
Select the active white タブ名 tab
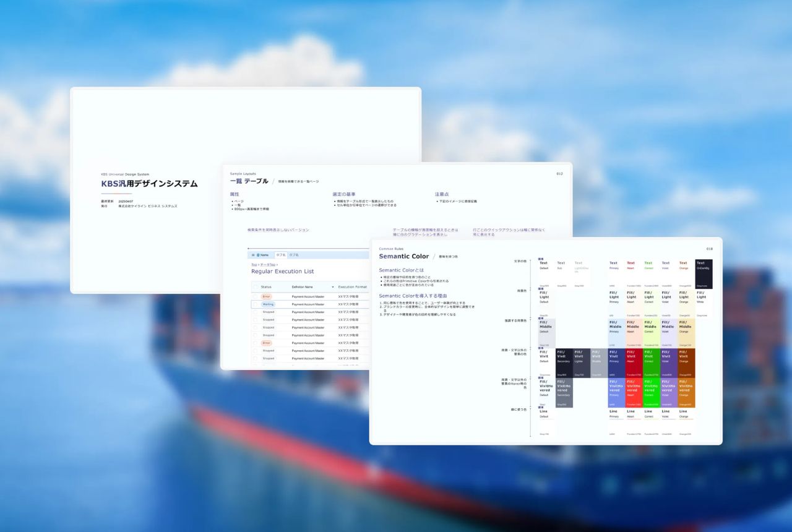click(281, 255)
